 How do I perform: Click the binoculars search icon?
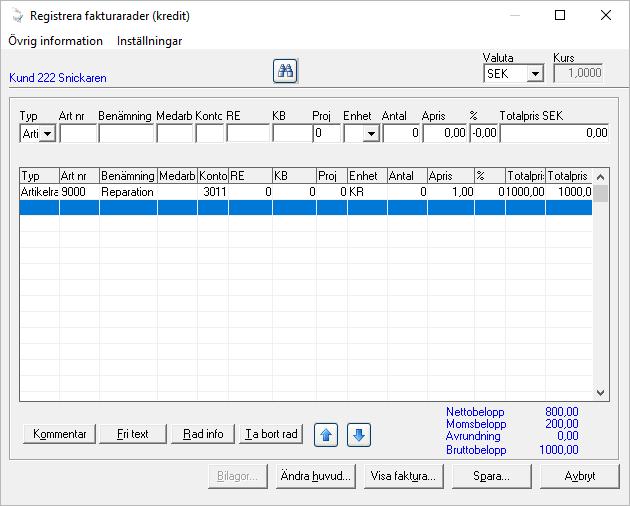[285, 71]
